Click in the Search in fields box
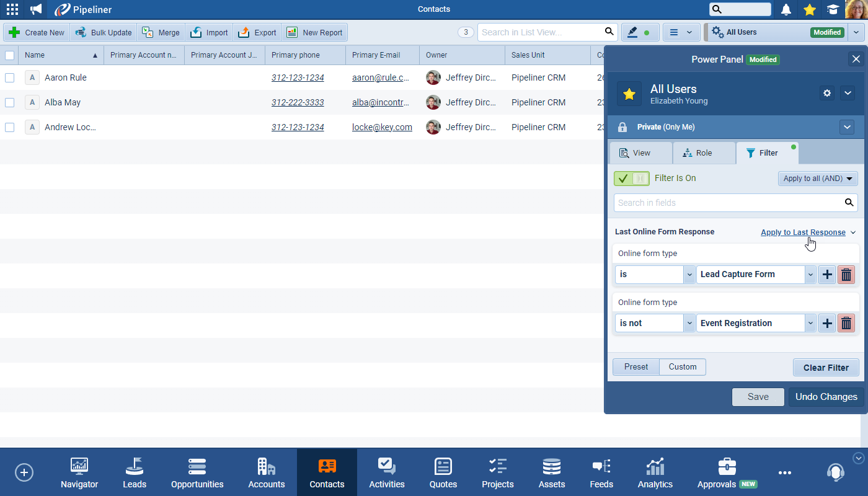The image size is (868, 496). (x=728, y=203)
